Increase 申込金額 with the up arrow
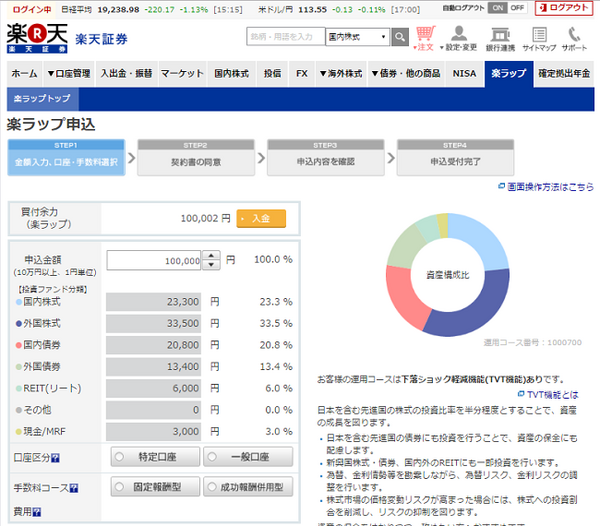Screen dimensions: 600x526 click(211, 256)
